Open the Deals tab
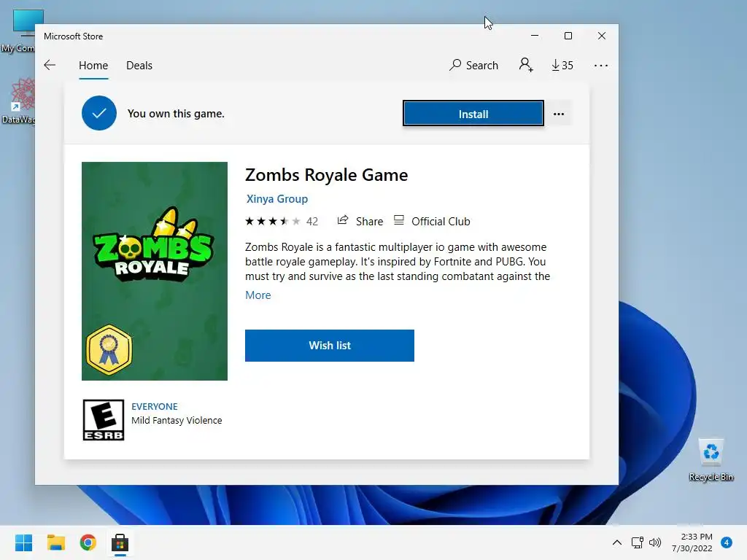This screenshot has width=747, height=560. click(x=139, y=65)
